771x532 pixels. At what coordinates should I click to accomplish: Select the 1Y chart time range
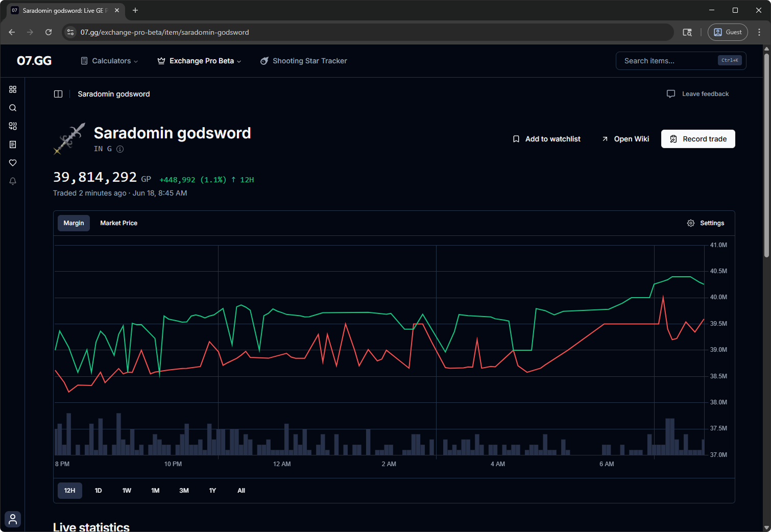click(x=212, y=490)
